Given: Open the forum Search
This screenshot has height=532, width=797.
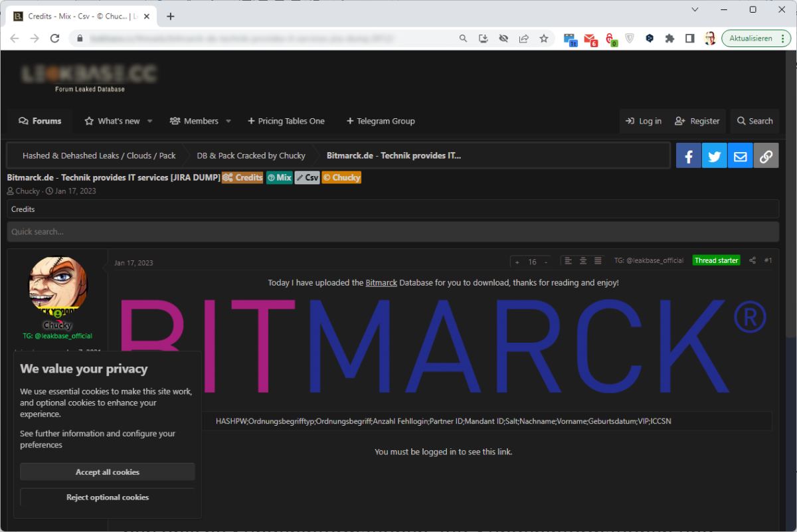Looking at the screenshot, I should [x=755, y=121].
